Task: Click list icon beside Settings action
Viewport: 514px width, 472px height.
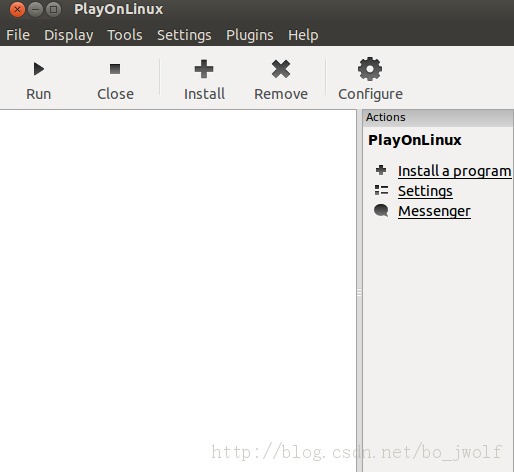Action: [381, 190]
